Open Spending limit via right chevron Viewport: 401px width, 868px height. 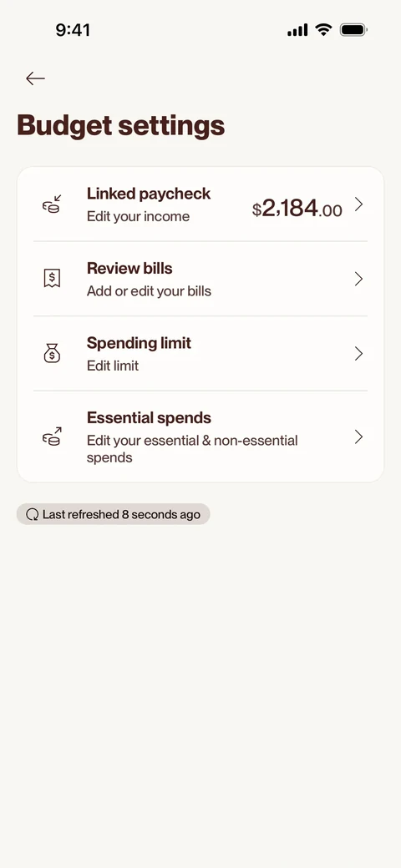359,354
